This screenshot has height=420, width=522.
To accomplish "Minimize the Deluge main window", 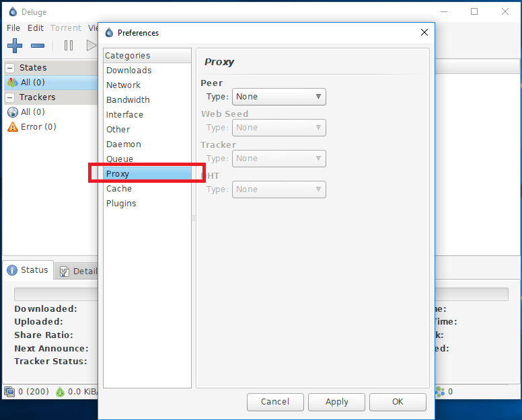I will tap(444, 11).
